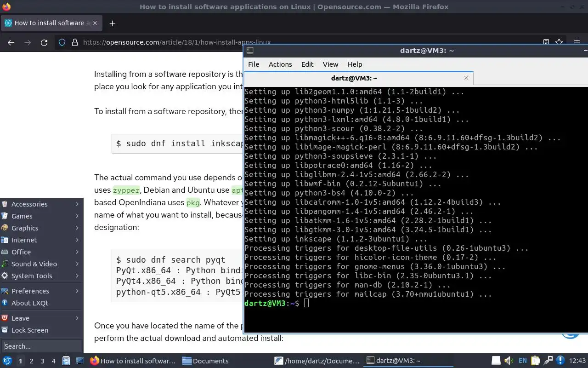Reload the opensource.com page
The image size is (588, 368).
coord(44,42)
